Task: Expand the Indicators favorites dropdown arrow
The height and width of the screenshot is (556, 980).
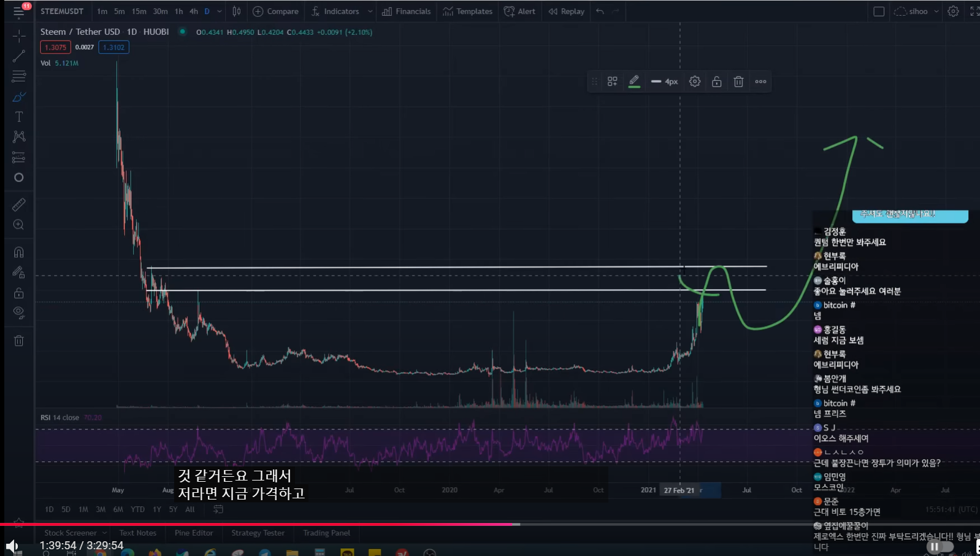Action: point(370,11)
